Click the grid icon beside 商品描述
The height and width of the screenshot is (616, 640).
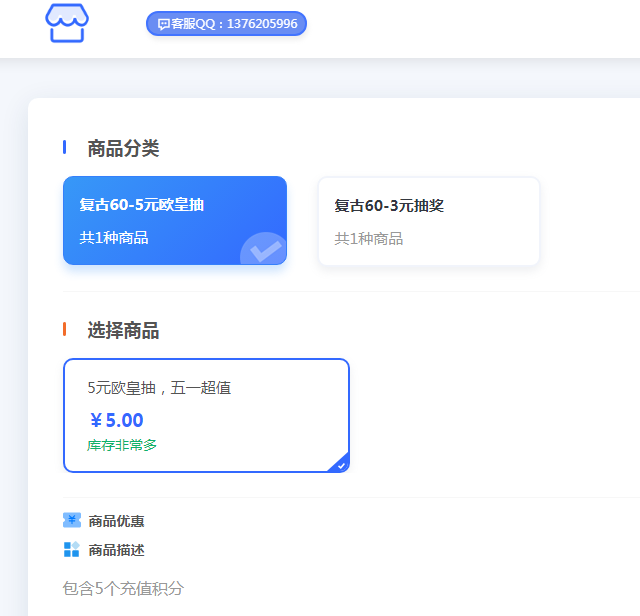click(71, 549)
